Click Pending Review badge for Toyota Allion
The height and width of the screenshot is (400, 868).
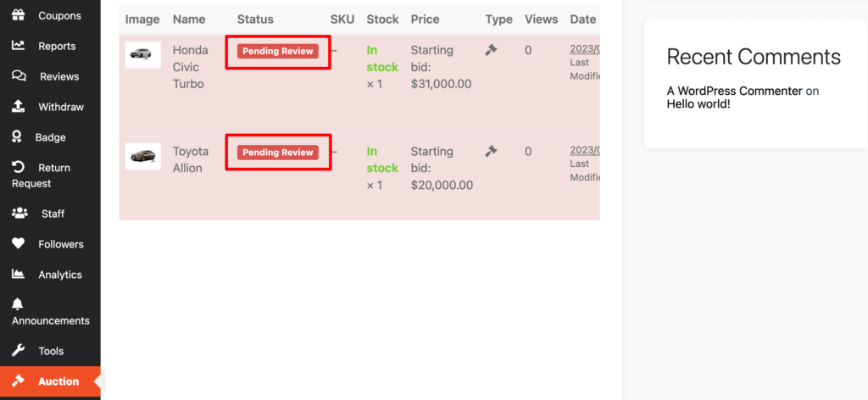point(277,153)
